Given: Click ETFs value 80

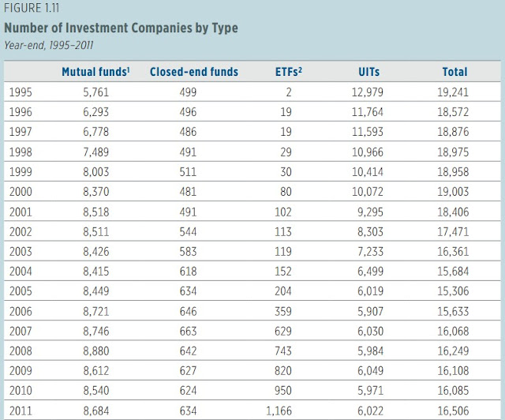Looking at the screenshot, I should click(286, 192).
